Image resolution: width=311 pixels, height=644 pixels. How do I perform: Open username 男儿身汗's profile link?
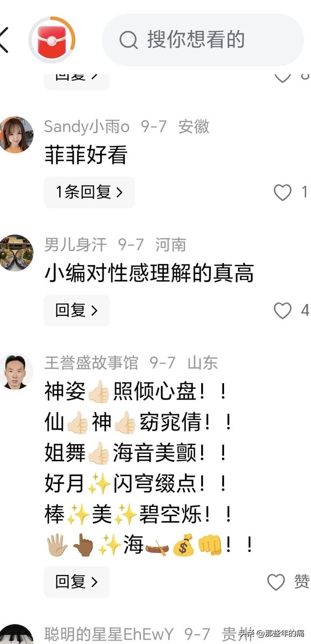(x=75, y=244)
